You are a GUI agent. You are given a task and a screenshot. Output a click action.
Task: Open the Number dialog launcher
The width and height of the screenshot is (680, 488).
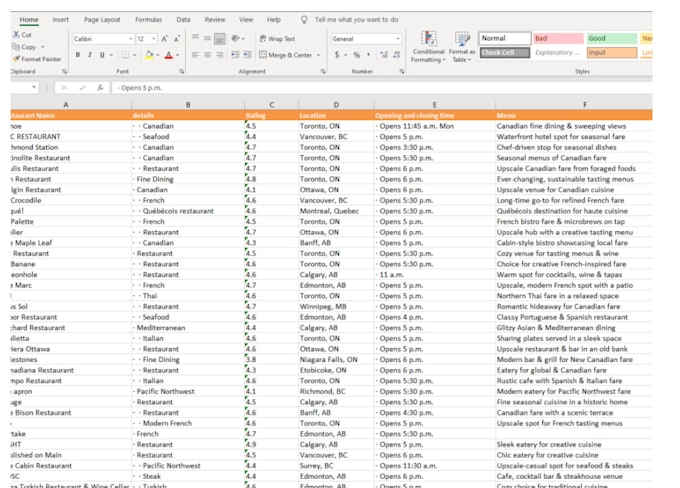[402, 71]
